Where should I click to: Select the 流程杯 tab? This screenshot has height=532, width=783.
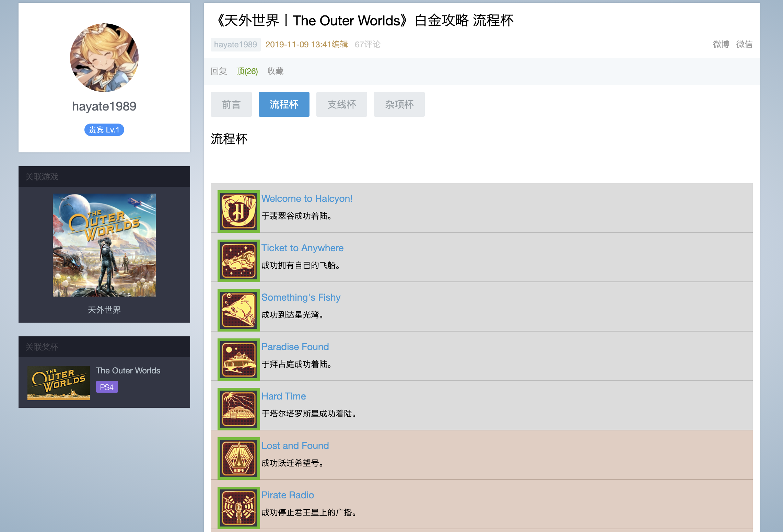(x=284, y=104)
